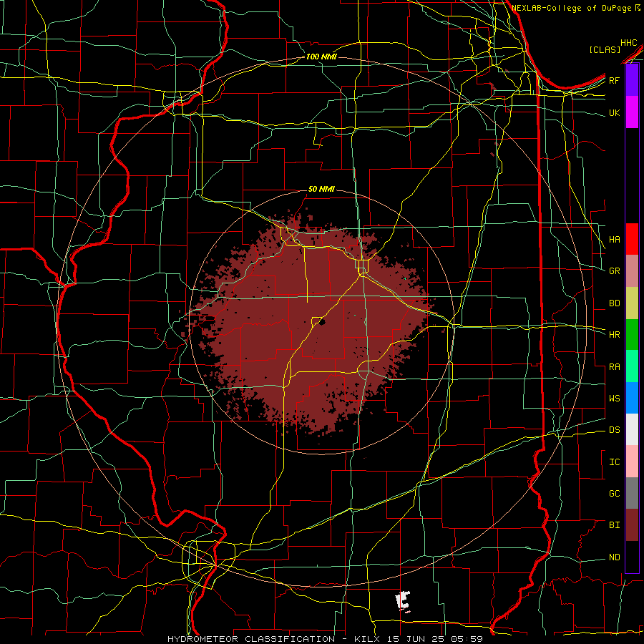Click the mint green RA legend swatch
Image resolution: width=644 pixels, height=644 pixels.
[632, 366]
